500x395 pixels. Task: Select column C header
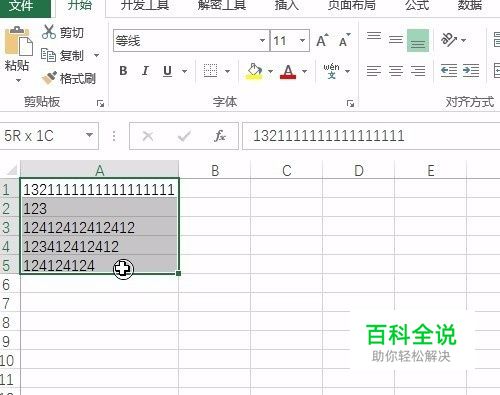pos(287,170)
